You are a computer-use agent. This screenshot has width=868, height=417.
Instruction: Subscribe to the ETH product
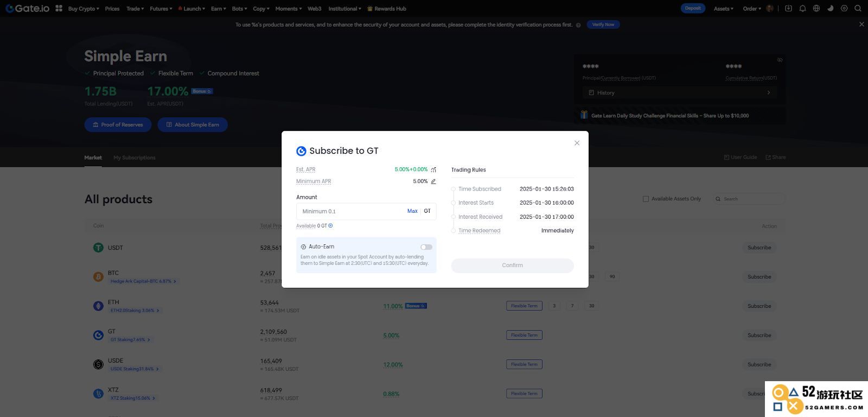click(759, 306)
